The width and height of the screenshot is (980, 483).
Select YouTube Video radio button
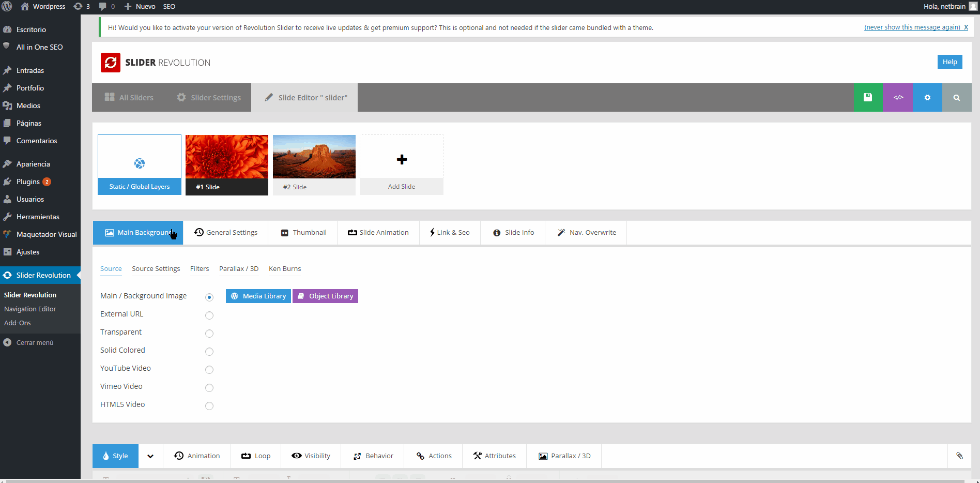pyautogui.click(x=209, y=370)
